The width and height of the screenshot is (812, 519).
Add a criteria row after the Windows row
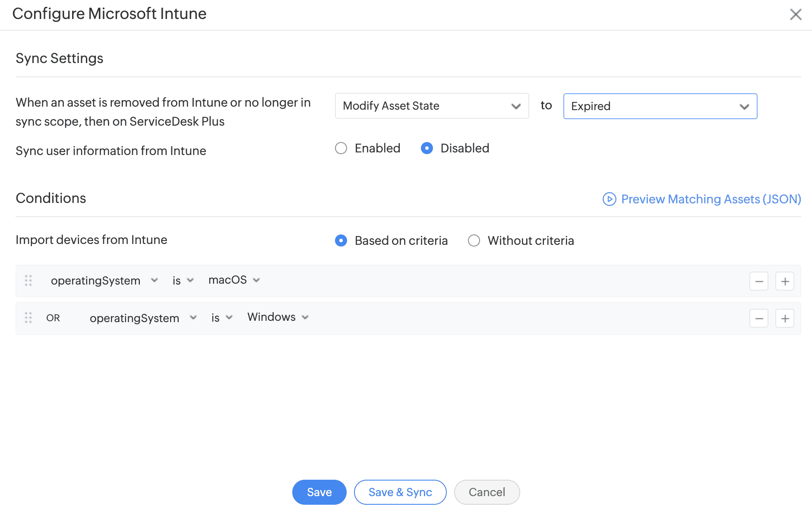[785, 319]
